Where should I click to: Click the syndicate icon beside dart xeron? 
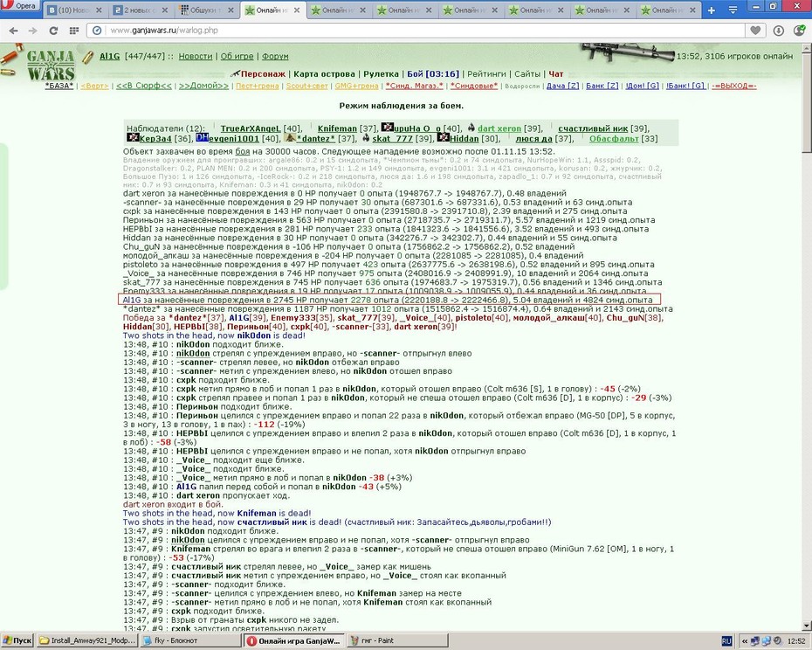tap(471, 128)
